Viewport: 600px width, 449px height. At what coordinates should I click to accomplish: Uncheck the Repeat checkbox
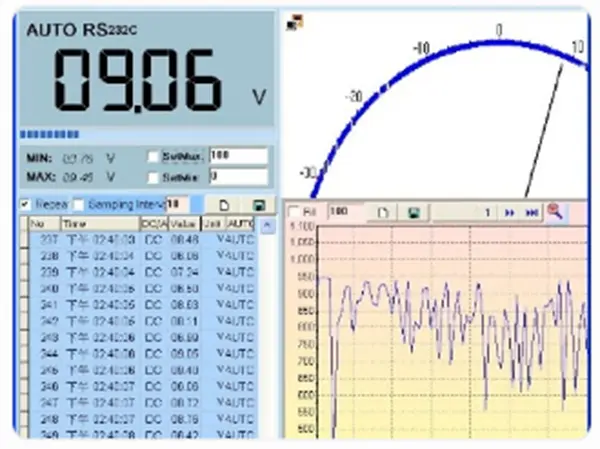point(25,204)
